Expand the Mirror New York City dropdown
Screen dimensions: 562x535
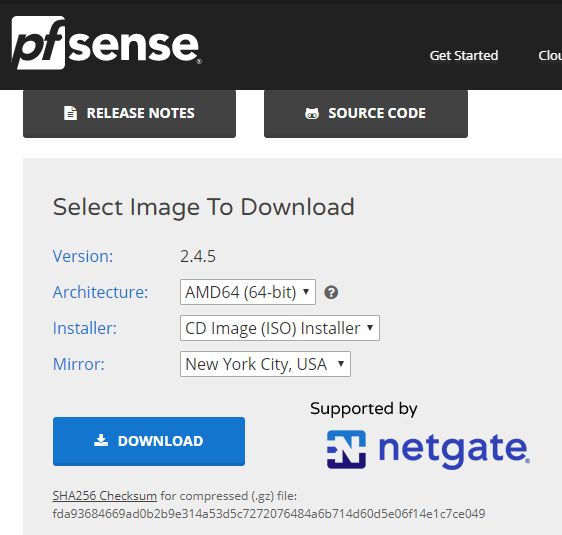(265, 364)
